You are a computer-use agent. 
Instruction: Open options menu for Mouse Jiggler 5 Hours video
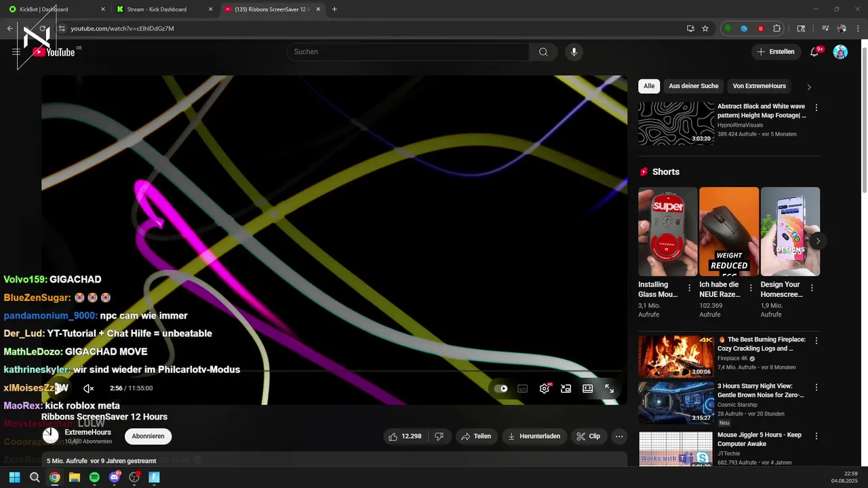[816, 436]
